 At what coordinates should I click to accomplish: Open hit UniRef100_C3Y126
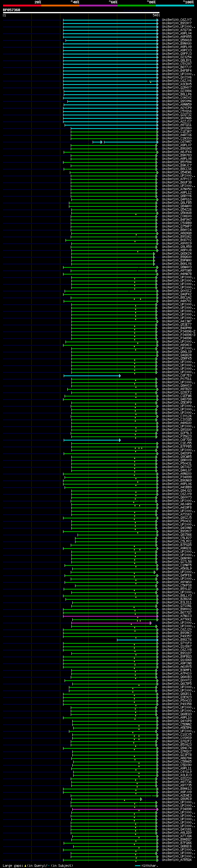click(x=176, y=416)
